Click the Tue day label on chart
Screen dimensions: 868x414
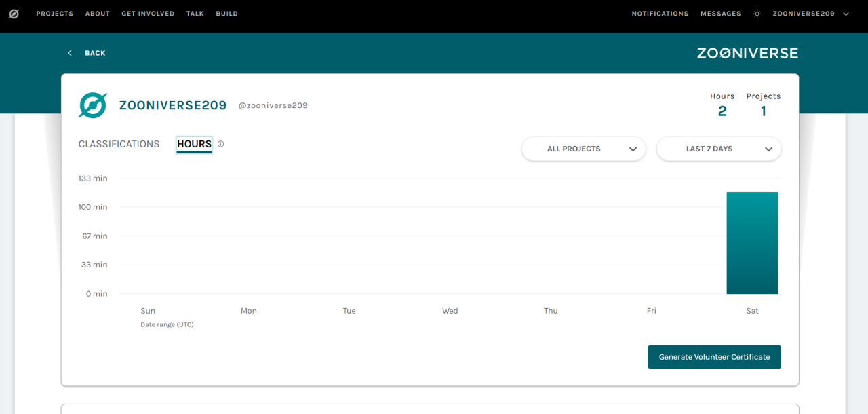(349, 310)
